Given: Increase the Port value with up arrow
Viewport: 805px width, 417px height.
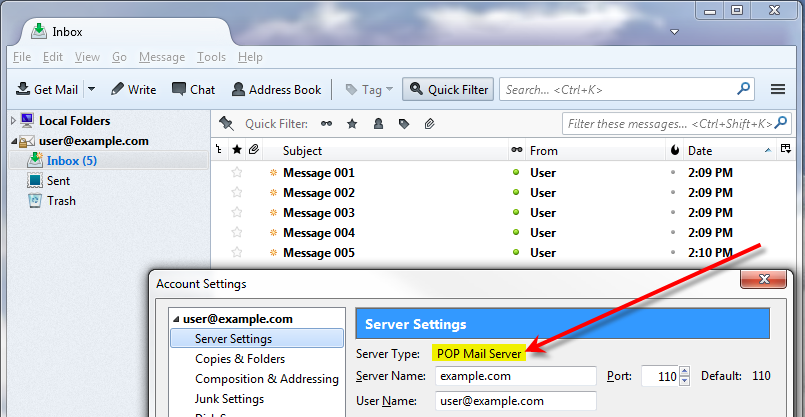Looking at the screenshot, I should click(x=684, y=371).
